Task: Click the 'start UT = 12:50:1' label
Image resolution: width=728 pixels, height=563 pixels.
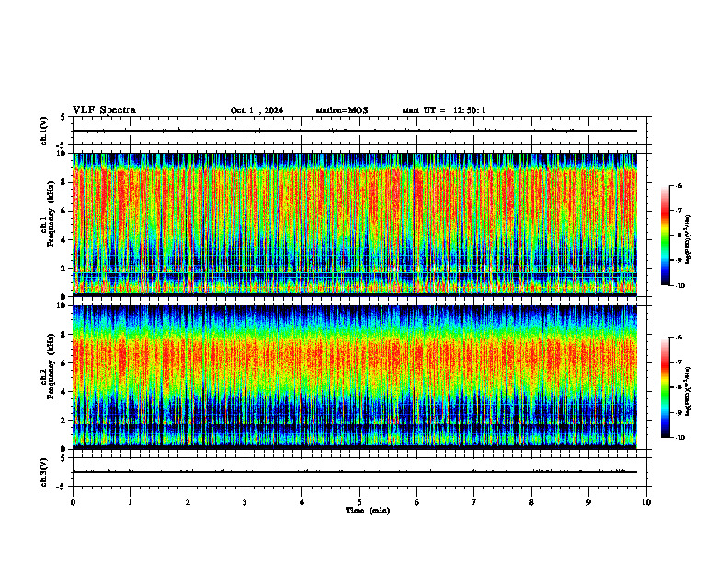Action: click(444, 110)
